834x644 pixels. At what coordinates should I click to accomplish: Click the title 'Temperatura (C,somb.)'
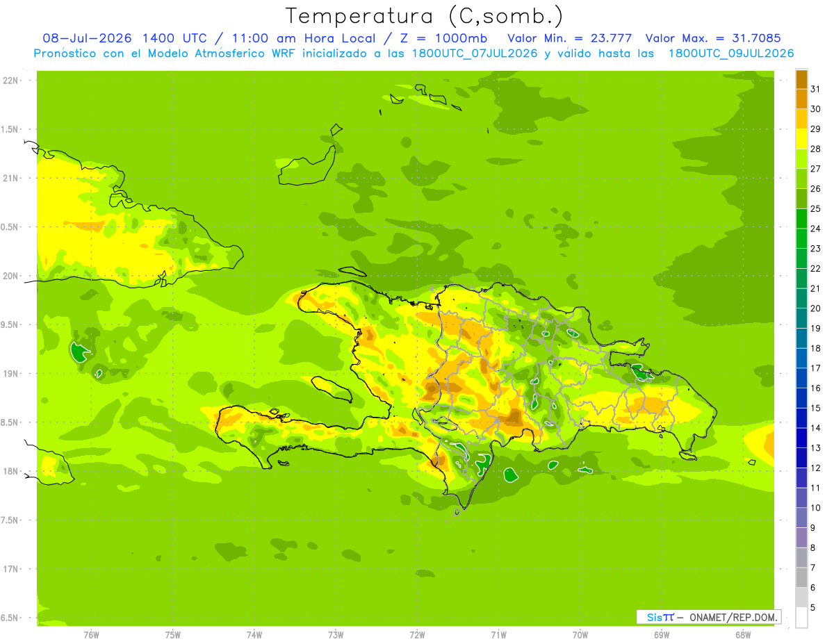425,15
